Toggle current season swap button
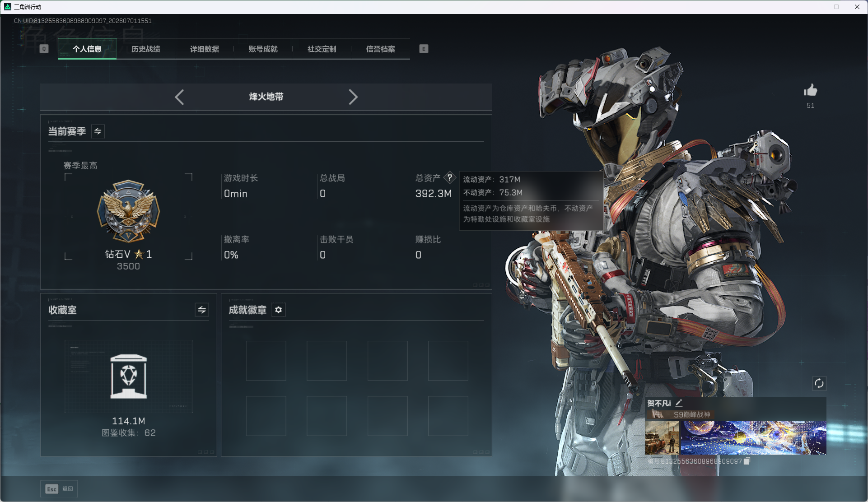The height and width of the screenshot is (502, 868). [x=98, y=131]
